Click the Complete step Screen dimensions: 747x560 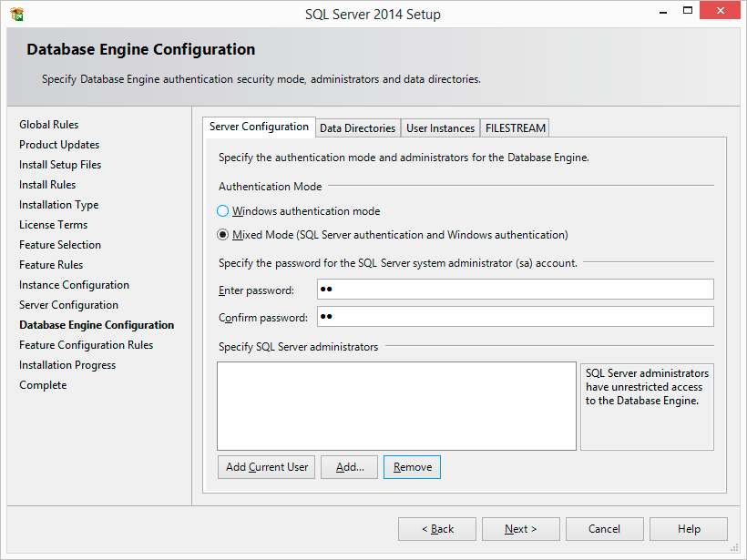pyautogui.click(x=43, y=385)
